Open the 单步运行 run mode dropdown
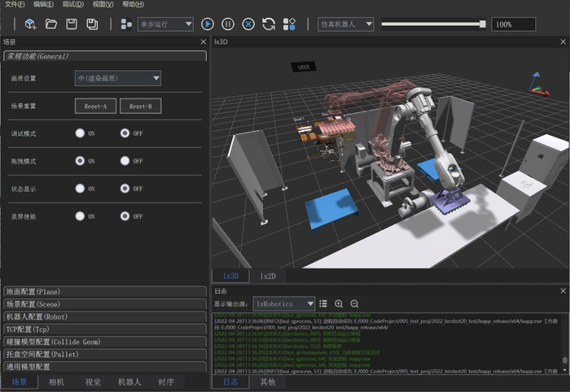This screenshot has height=392, width=570. pos(165,24)
